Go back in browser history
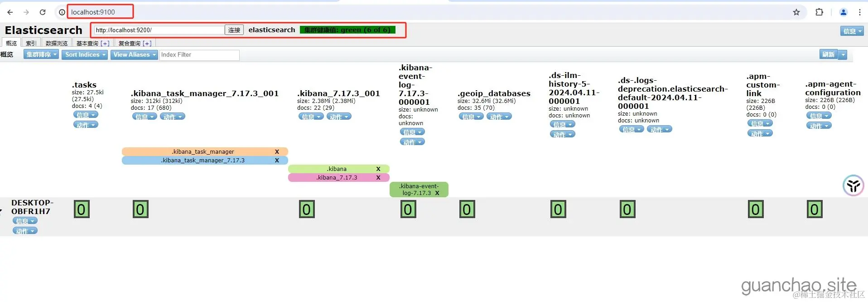The image size is (868, 302). [x=10, y=12]
